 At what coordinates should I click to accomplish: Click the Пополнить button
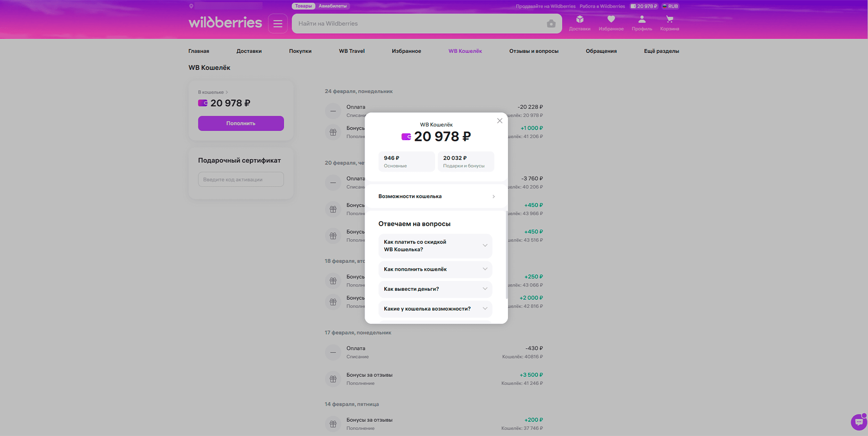[241, 123]
